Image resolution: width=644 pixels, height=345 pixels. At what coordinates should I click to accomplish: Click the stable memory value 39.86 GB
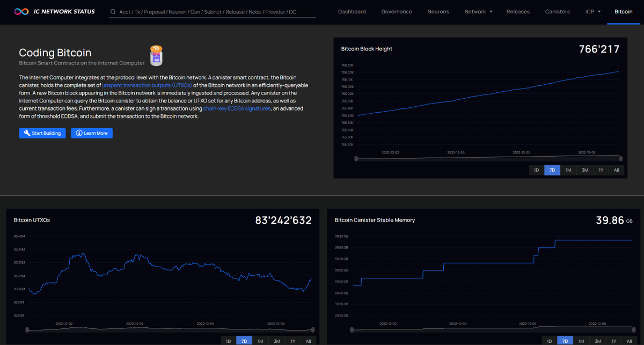coord(614,221)
